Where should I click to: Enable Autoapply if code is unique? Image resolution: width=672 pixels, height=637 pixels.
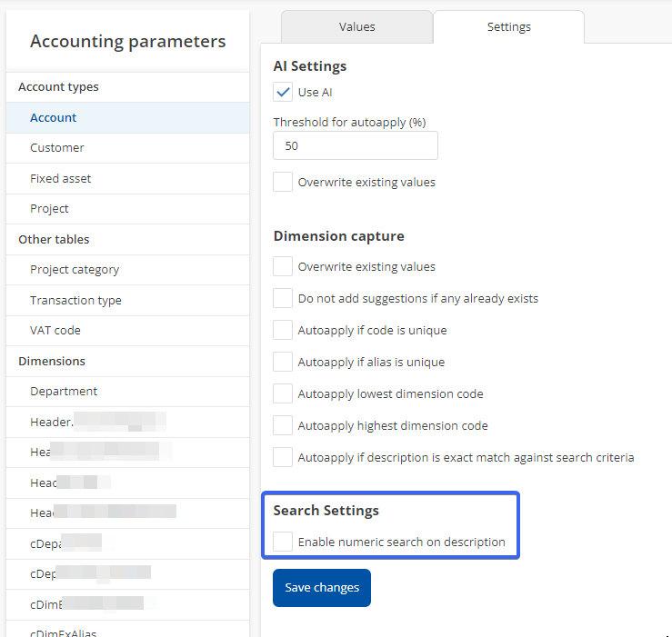coord(283,330)
